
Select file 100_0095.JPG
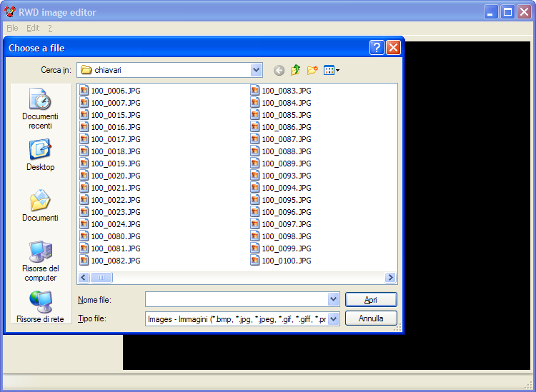281,200
